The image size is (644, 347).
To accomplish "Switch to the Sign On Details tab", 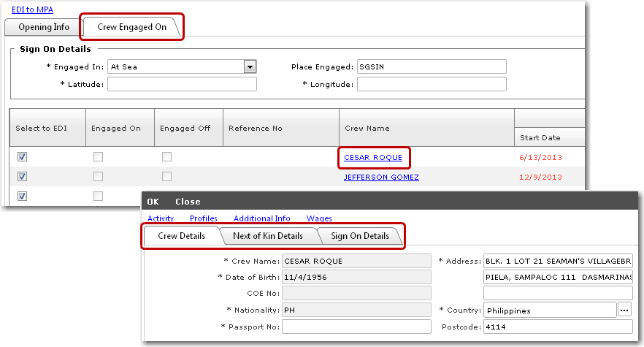I will 359,236.
